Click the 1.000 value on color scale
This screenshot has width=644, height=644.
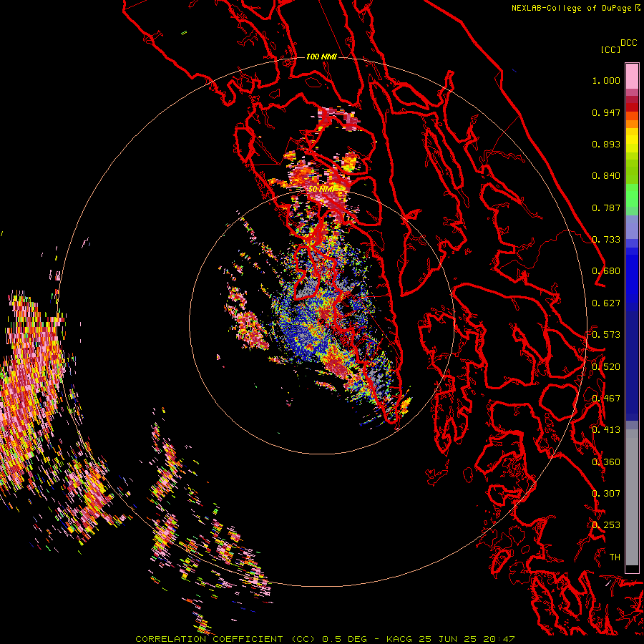[606, 80]
